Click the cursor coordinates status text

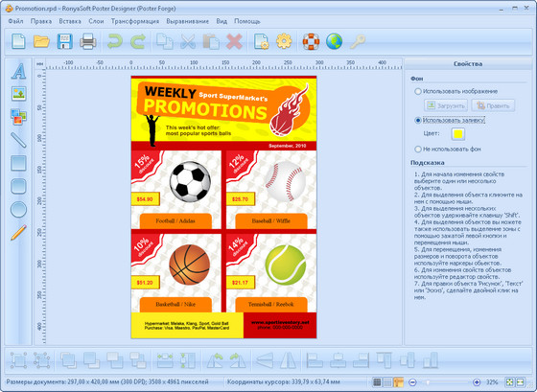click(284, 381)
